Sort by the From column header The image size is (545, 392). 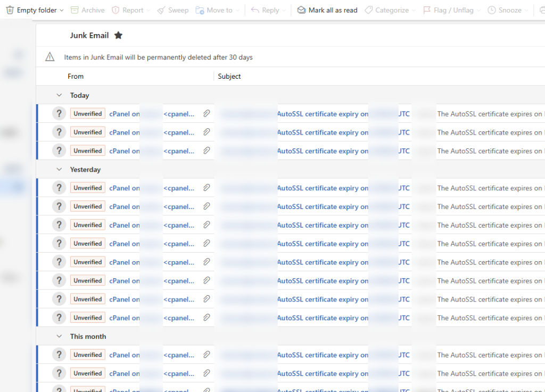pyautogui.click(x=76, y=77)
